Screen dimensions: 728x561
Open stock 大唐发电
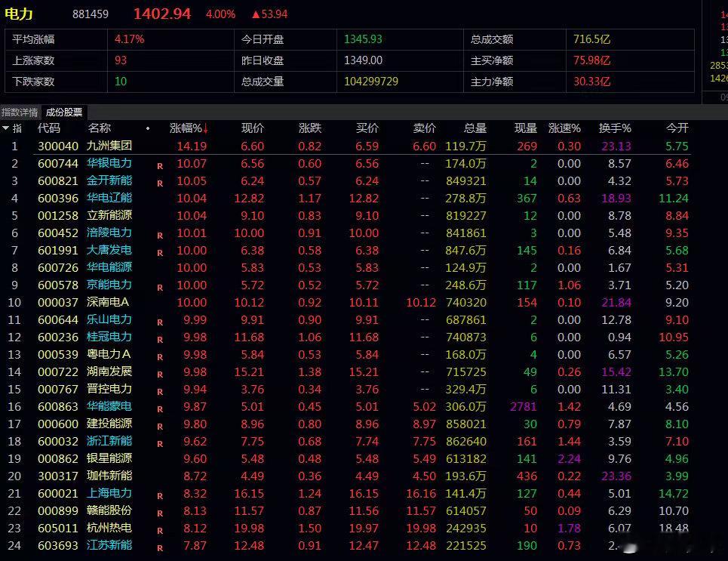[x=109, y=250]
